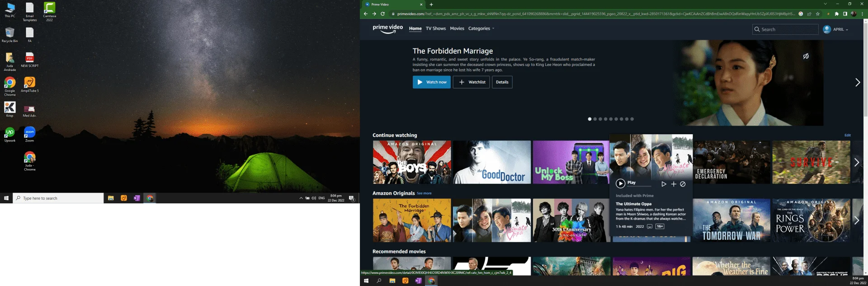This screenshot has height=286, width=868.
Task: Open Emergency Declaration thumbnail
Action: [x=731, y=162]
